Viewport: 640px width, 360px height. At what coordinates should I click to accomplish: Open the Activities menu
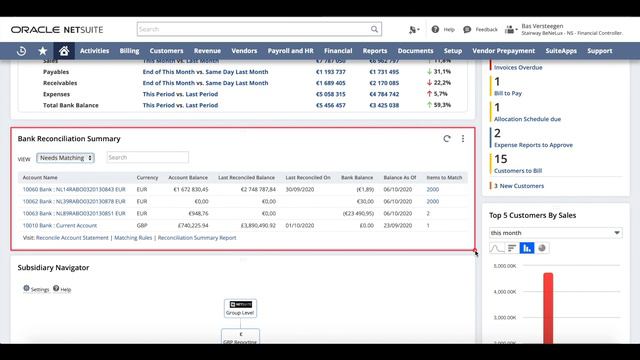coord(94,51)
